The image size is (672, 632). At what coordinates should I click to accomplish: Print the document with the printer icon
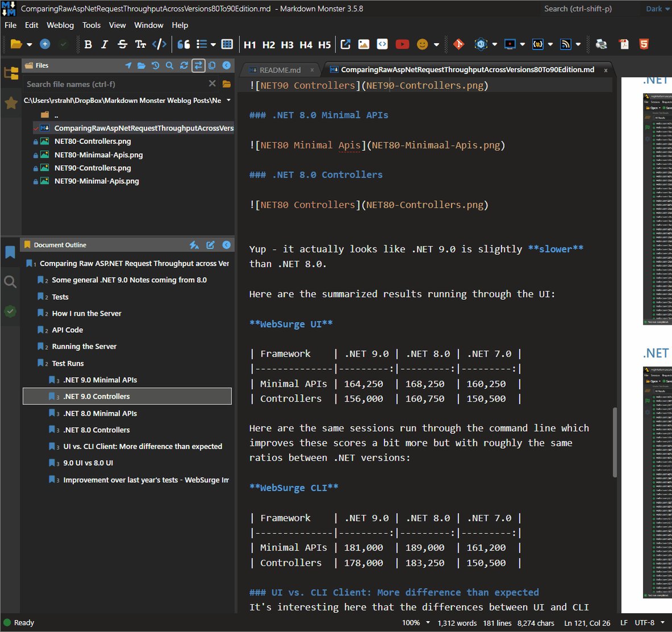tap(602, 44)
